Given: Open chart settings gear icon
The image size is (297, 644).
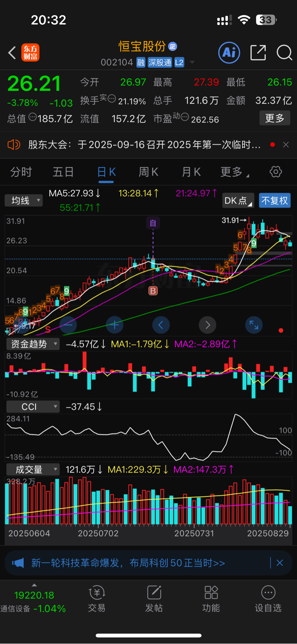Looking at the screenshot, I should [x=276, y=172].
